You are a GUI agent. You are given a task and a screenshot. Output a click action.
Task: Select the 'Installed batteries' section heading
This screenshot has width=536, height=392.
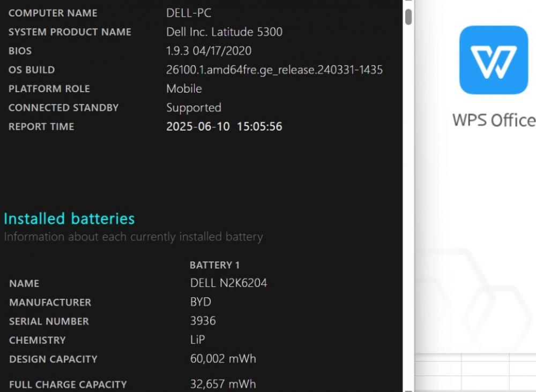pyautogui.click(x=69, y=218)
